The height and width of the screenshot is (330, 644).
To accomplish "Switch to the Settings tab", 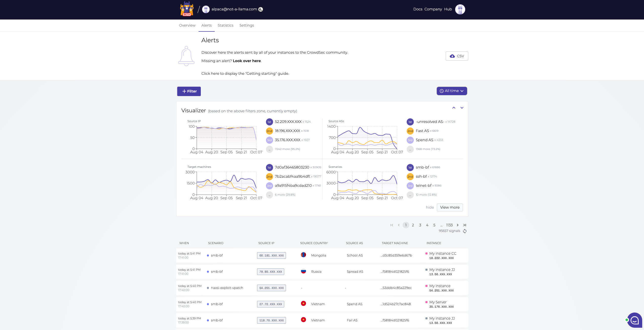I will click(x=246, y=25).
